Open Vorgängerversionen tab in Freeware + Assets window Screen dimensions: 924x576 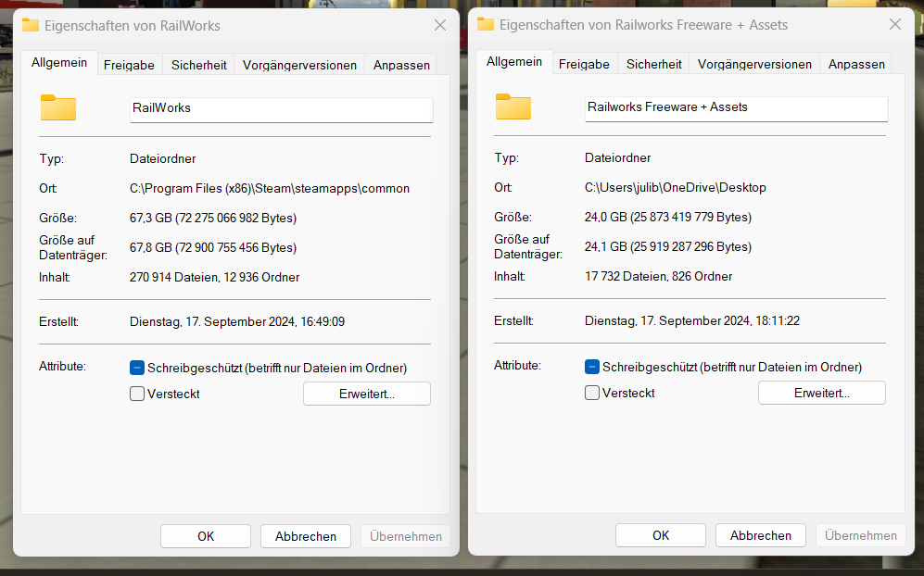pos(754,64)
